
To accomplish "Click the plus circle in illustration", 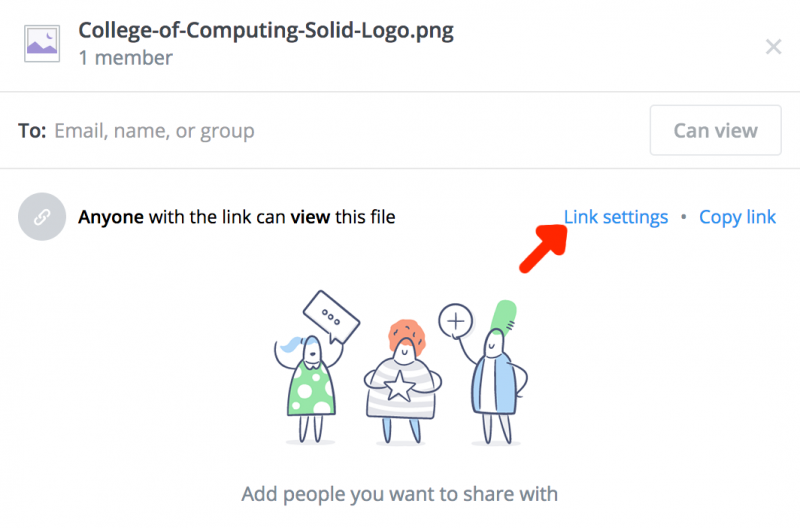I will (456, 322).
